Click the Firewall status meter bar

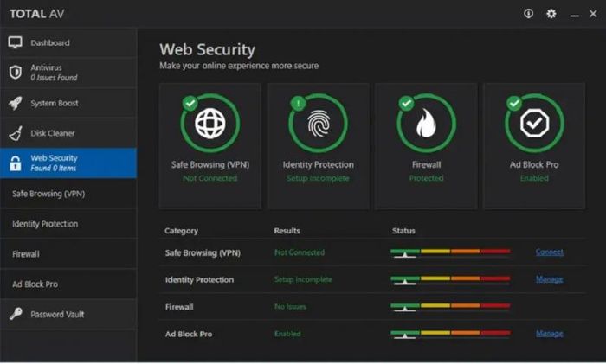(x=450, y=307)
